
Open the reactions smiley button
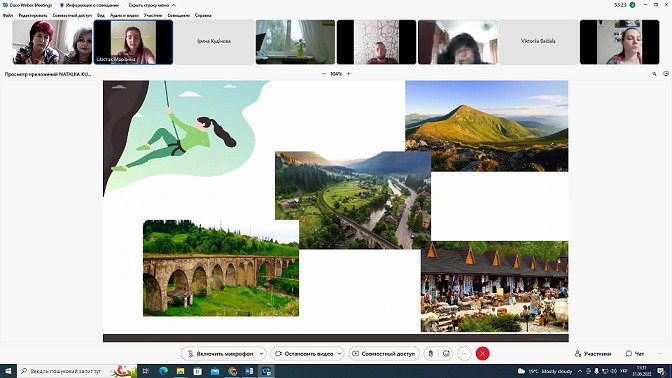[x=447, y=354]
